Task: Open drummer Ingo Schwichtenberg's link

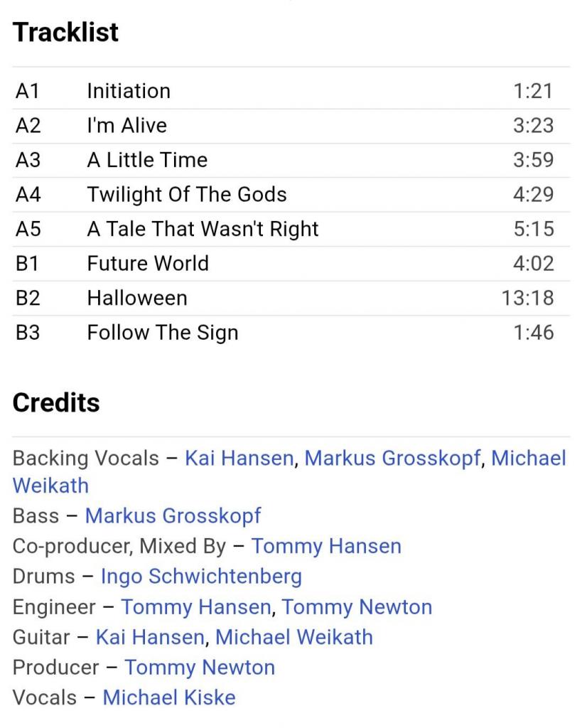Action: click(x=201, y=576)
